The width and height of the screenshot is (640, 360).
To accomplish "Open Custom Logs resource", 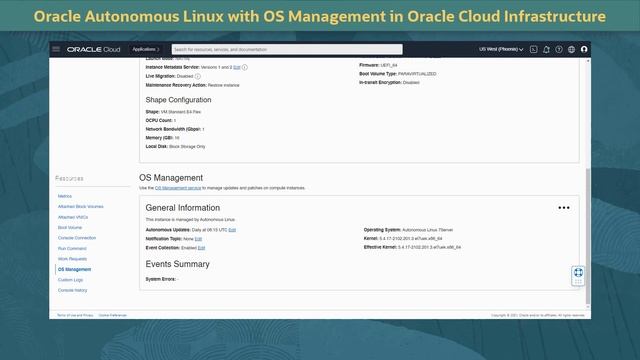I will (x=70, y=280).
